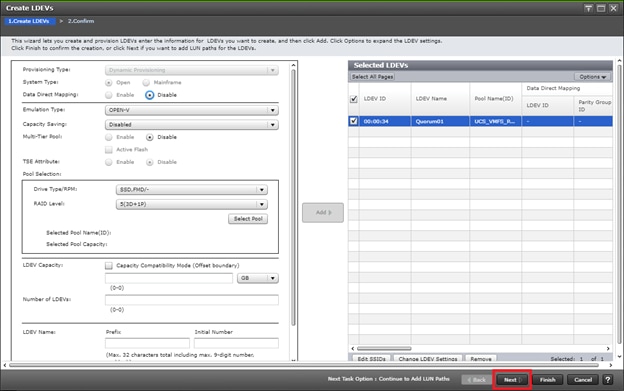Viewport: 624px width, 391px height.
Task: Set Data Direct Mapping to Disable
Action: pyautogui.click(x=149, y=95)
